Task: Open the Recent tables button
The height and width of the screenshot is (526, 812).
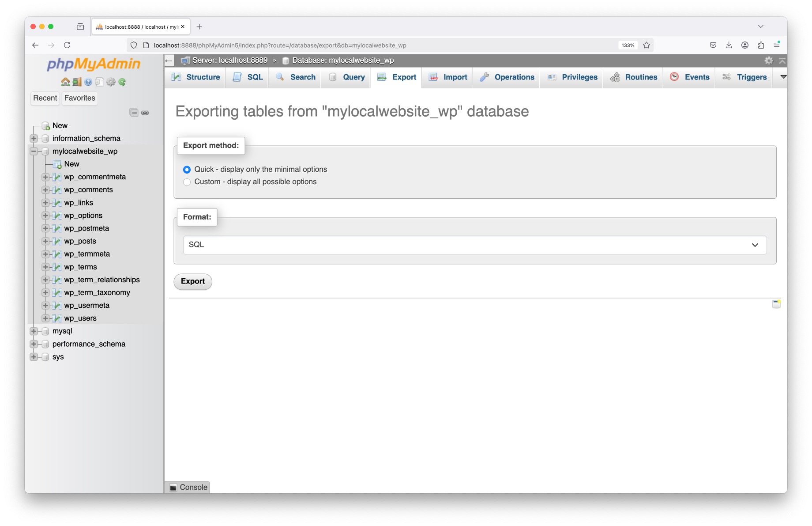Action: (45, 98)
